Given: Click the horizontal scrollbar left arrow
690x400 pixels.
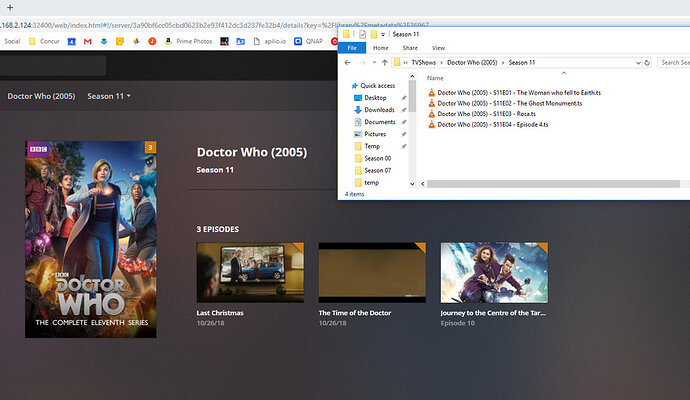Looking at the screenshot, I should 422,184.
